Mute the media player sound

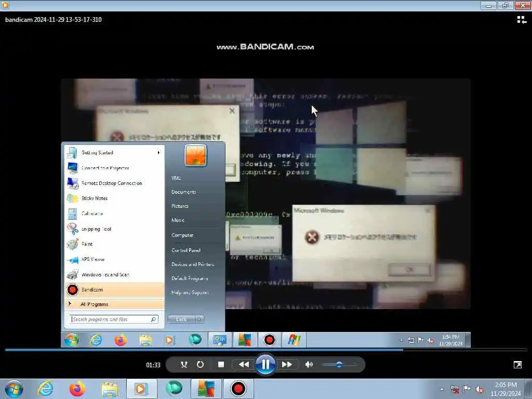tap(309, 364)
